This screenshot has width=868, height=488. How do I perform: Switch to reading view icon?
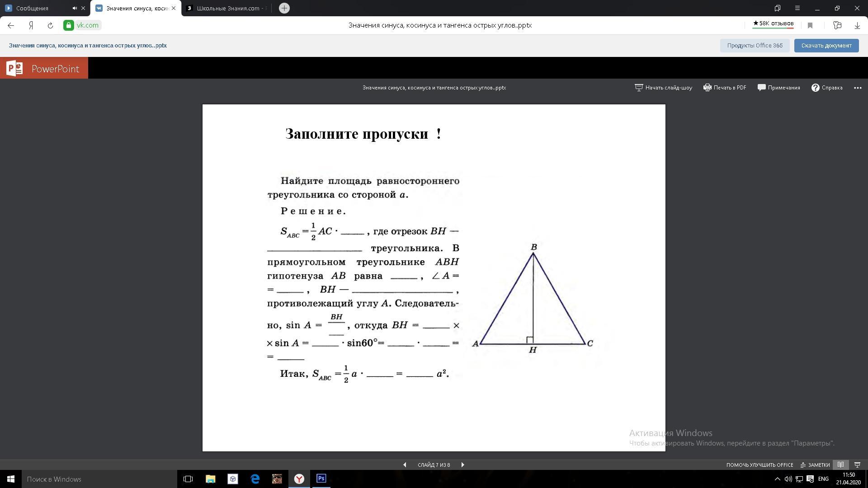coord(840,465)
